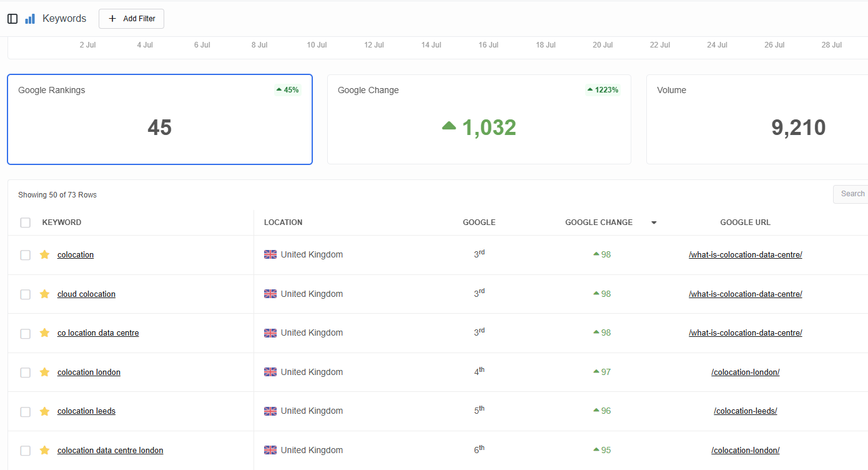Check the colocation keyword row

[26, 255]
